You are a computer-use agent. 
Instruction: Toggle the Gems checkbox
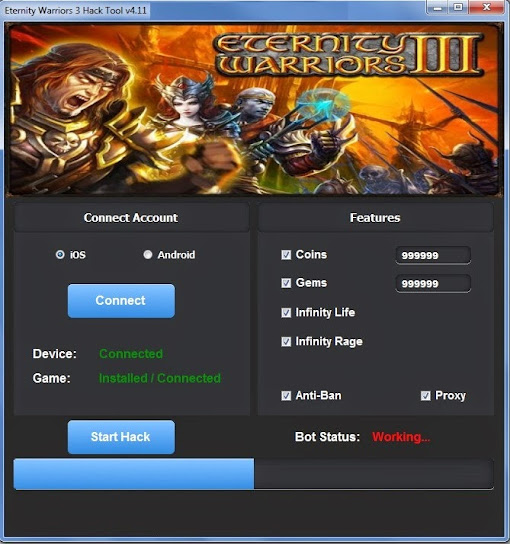tap(286, 283)
